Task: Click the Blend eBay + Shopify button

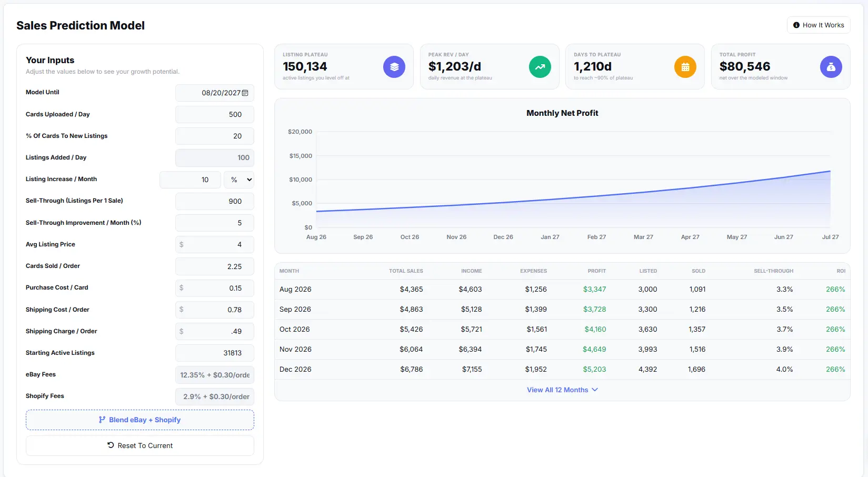Action: click(x=140, y=420)
